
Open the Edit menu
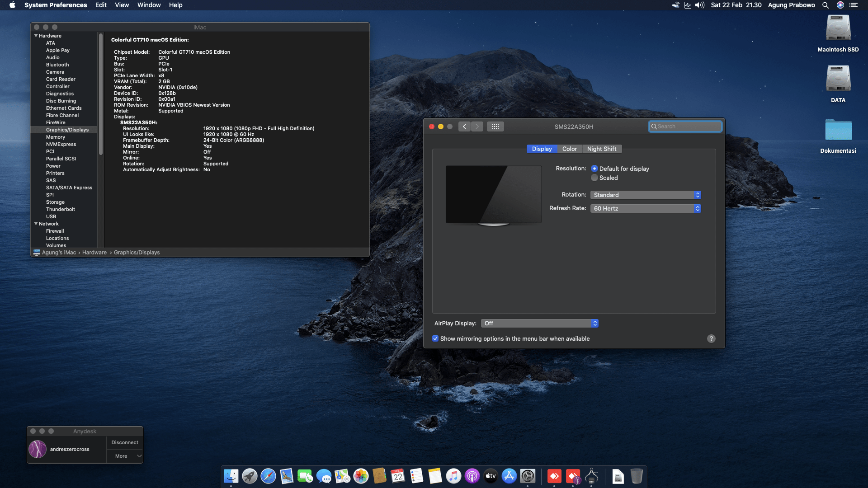point(101,5)
